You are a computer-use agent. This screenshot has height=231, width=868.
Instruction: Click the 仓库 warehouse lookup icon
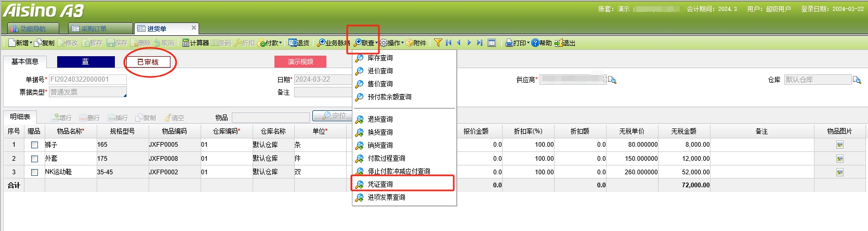857,80
